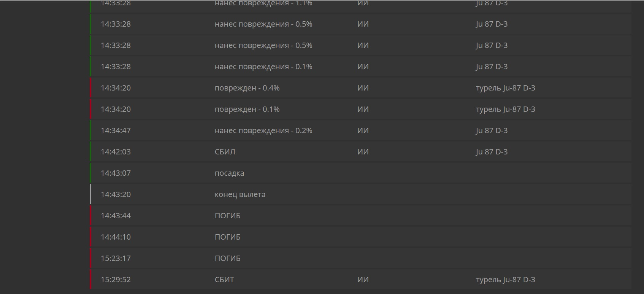Viewport: 644px width, 294px height.
Task: Select поврежден - 0.4% event
Action: 247,88
